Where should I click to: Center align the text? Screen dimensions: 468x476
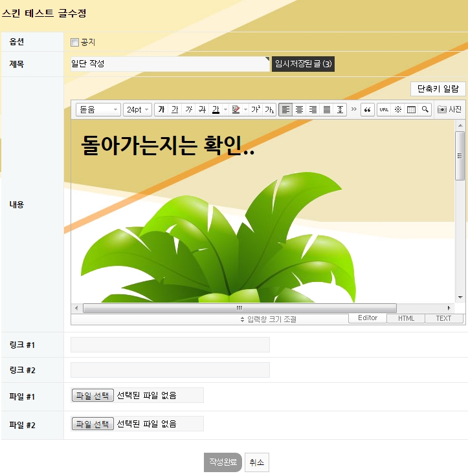pos(299,110)
